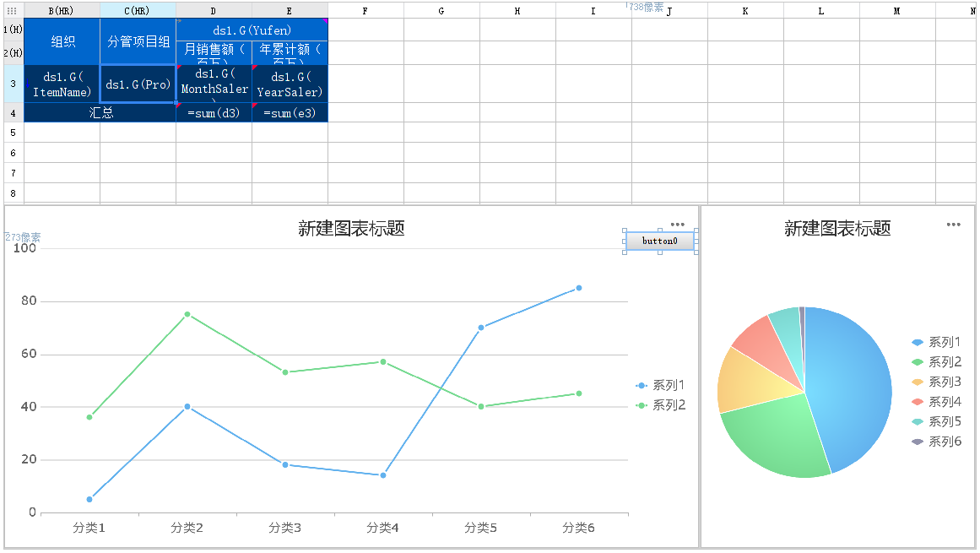
Task: Toggle 系列2 in pie chart legend
Action: [936, 362]
